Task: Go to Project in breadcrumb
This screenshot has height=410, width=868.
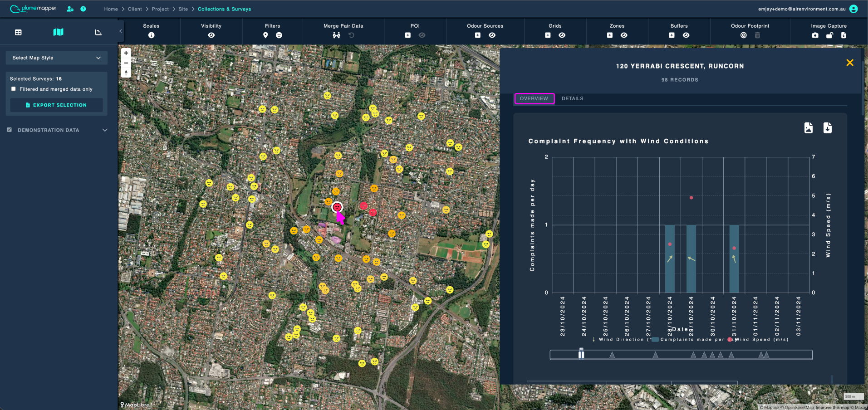Action: tap(160, 9)
